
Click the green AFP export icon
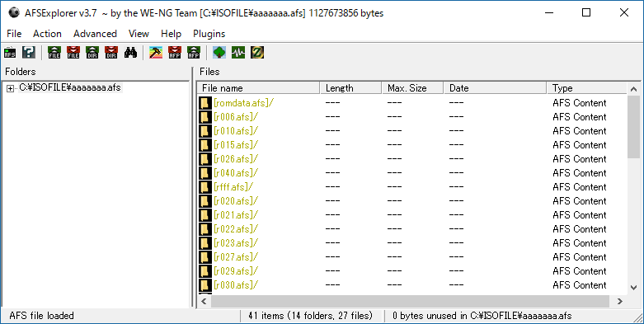(194, 52)
